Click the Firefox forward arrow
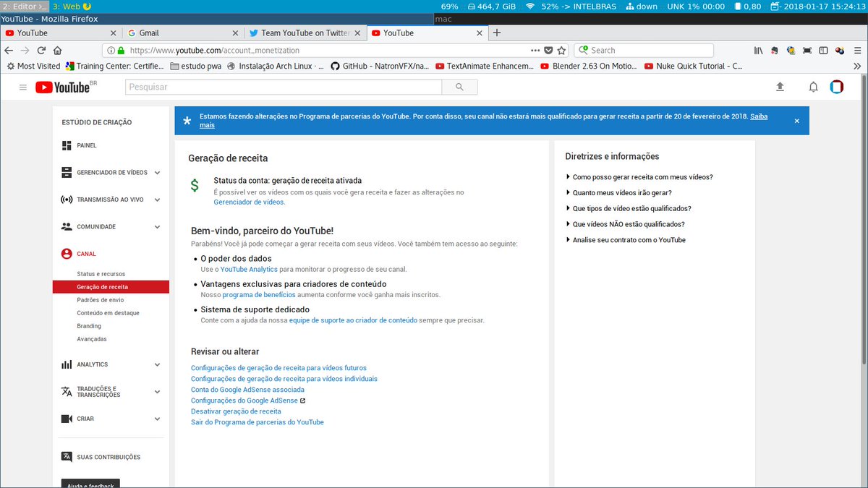 click(x=25, y=51)
